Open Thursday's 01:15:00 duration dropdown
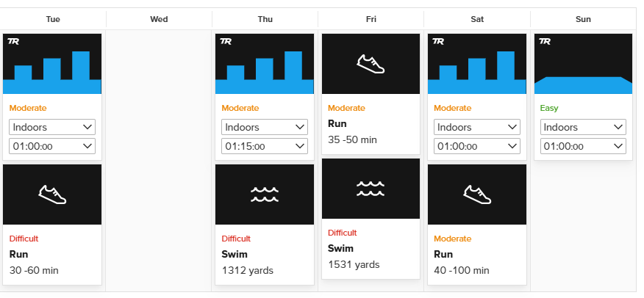This screenshot has height=298, width=644. pos(264,146)
